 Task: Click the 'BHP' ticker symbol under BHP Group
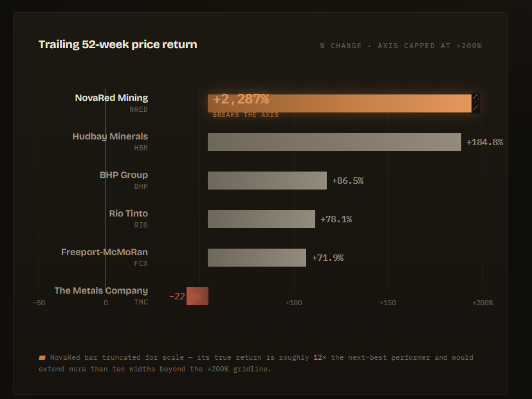[141, 186]
